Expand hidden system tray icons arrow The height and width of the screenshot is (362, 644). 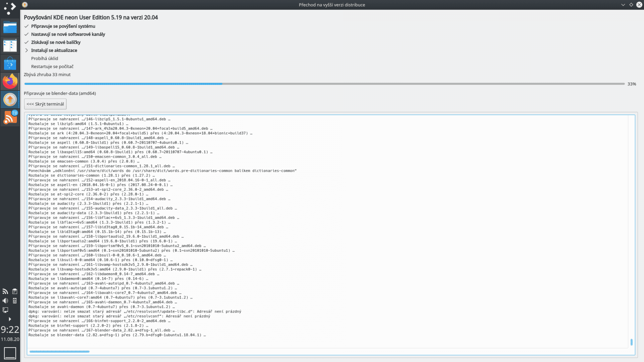pos(10,319)
